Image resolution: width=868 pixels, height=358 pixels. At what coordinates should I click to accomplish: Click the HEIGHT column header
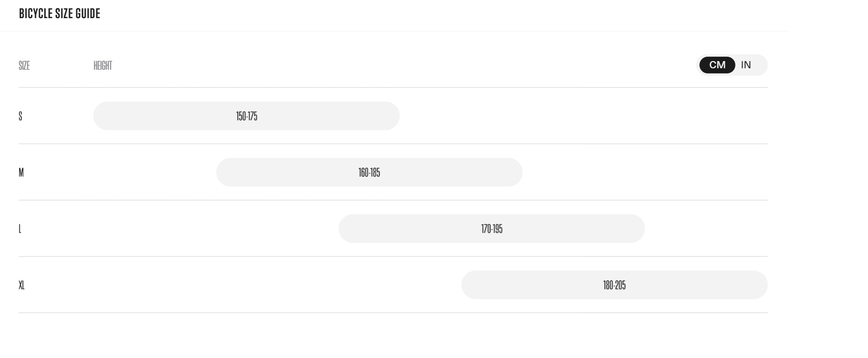pyautogui.click(x=103, y=65)
